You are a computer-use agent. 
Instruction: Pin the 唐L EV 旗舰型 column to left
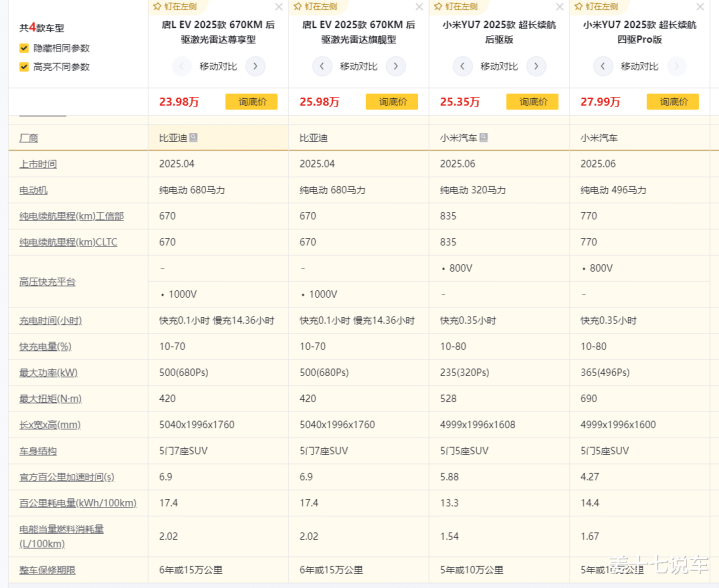coord(315,6)
